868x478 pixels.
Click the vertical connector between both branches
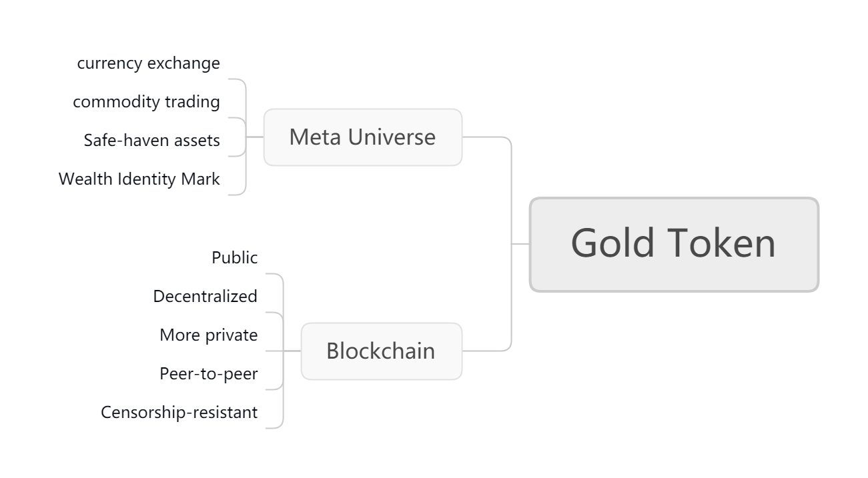coord(512,244)
